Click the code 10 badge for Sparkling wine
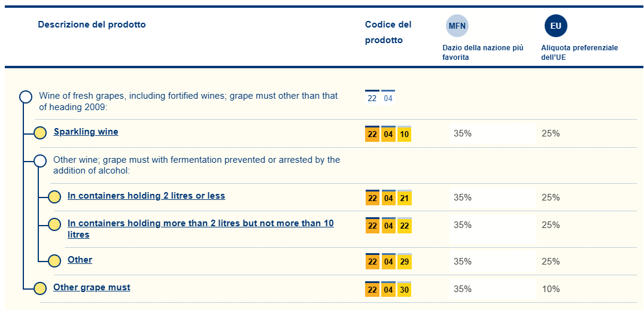 click(x=404, y=134)
